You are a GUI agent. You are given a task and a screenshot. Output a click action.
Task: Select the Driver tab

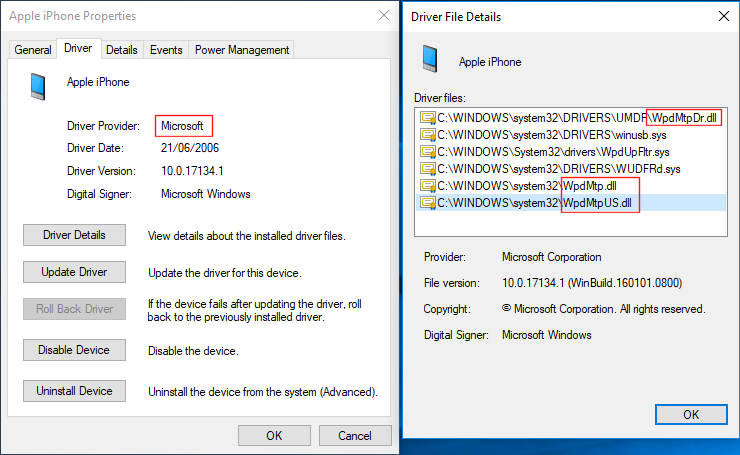(x=78, y=48)
